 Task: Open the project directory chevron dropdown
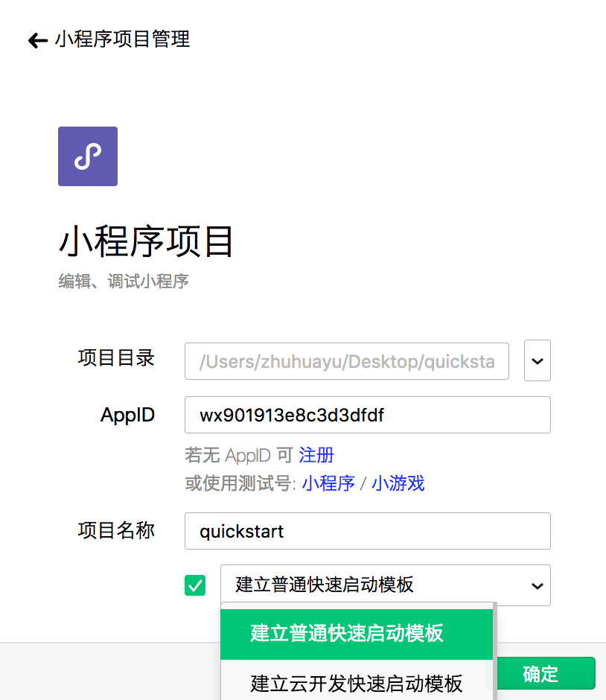(x=538, y=361)
